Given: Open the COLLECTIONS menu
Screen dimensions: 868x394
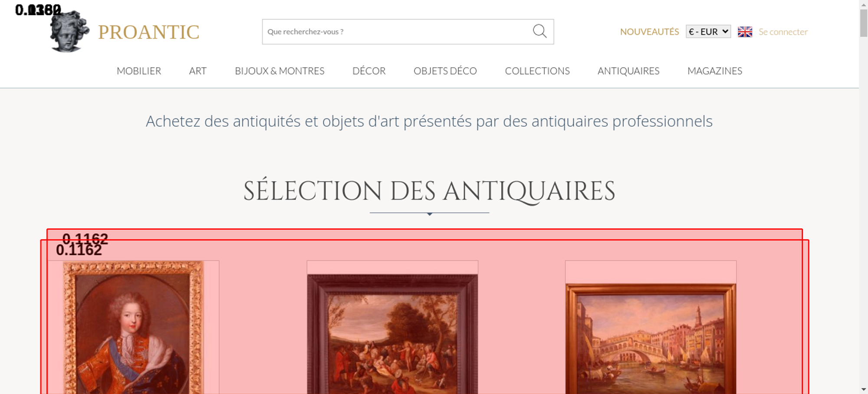Looking at the screenshot, I should tap(537, 71).
